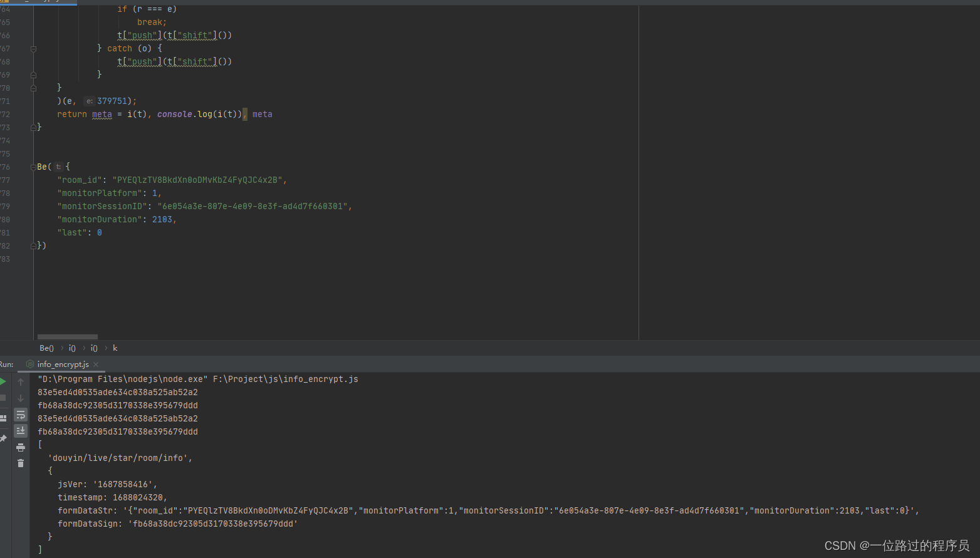Open the i() breadcrumb right after Be()
Screen dimensions: 980x558
72,348
